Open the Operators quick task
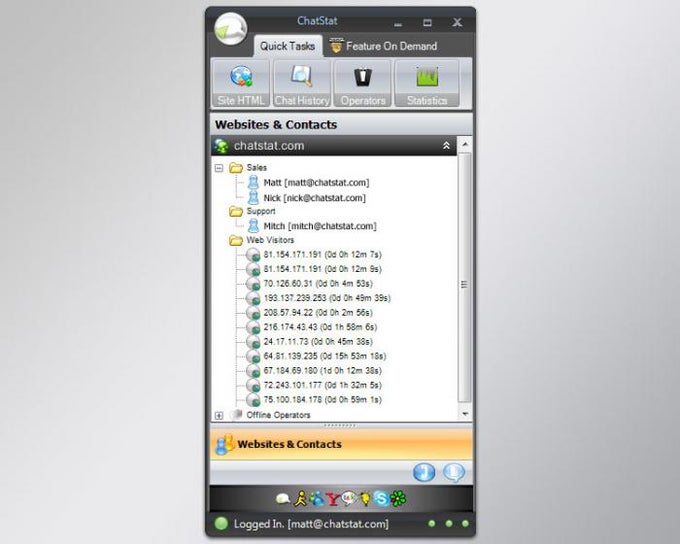680x544 pixels. (363, 83)
